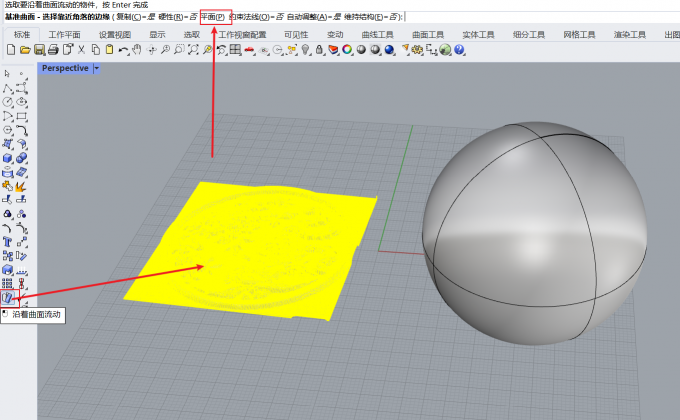
Task: Click the Undo arrow icon
Action: pyautogui.click(x=123, y=50)
